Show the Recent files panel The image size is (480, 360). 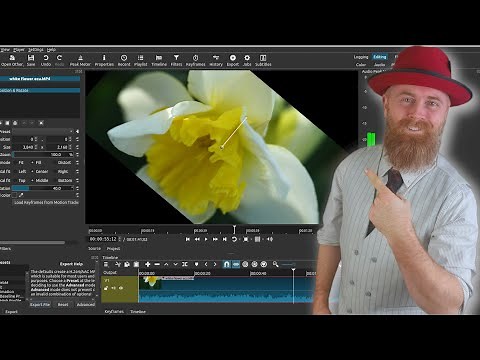click(124, 60)
